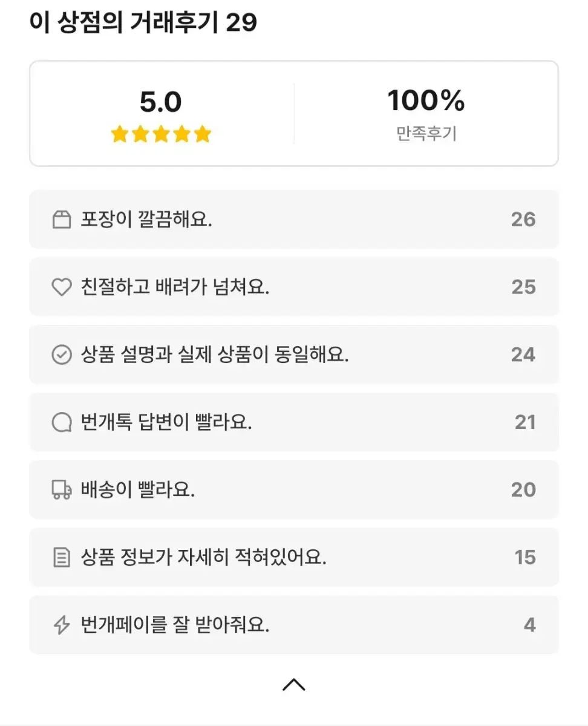Click the 이 상점의 거래후기 29 heading

pyautogui.click(x=143, y=23)
